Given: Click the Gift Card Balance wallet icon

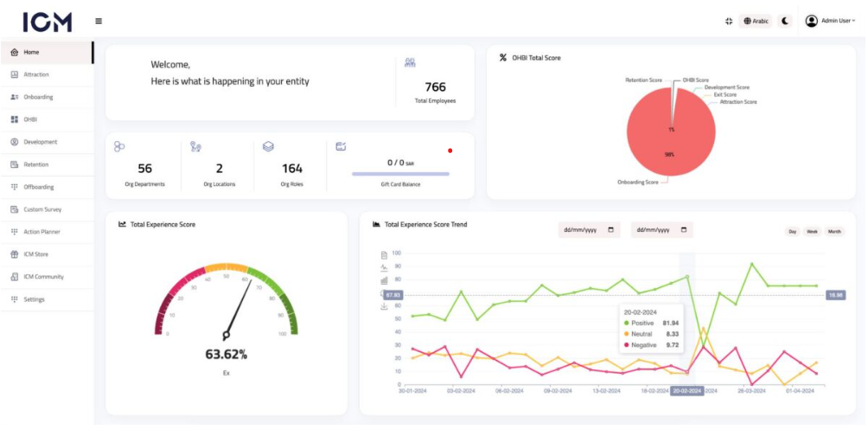Looking at the screenshot, I should tap(341, 147).
